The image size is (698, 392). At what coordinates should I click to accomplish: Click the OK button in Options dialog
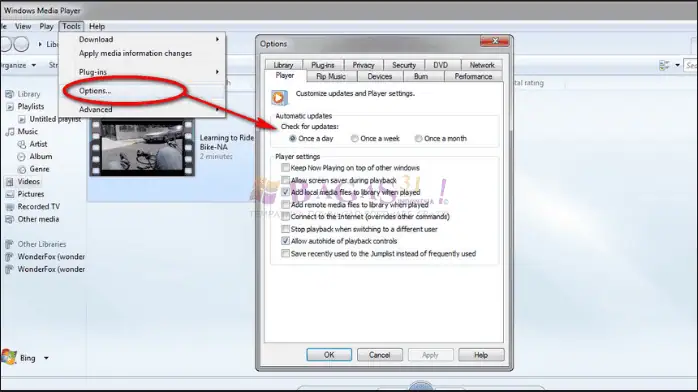pyautogui.click(x=329, y=355)
